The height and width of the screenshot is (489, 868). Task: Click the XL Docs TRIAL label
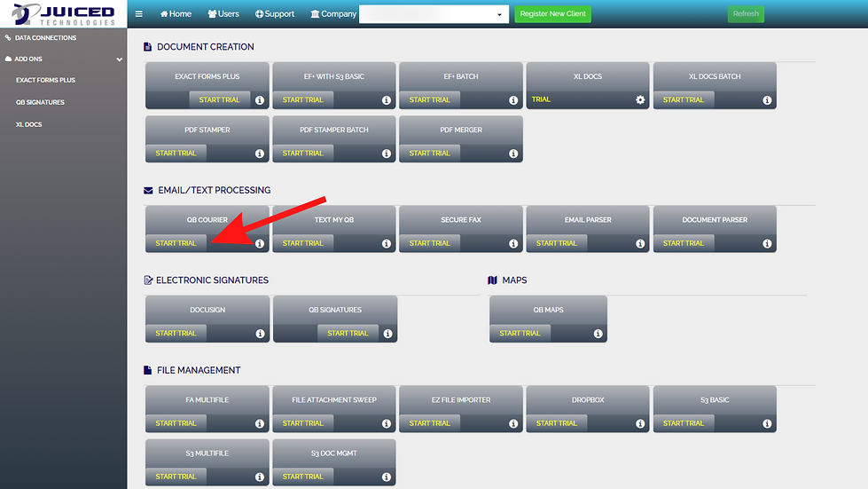pyautogui.click(x=541, y=99)
